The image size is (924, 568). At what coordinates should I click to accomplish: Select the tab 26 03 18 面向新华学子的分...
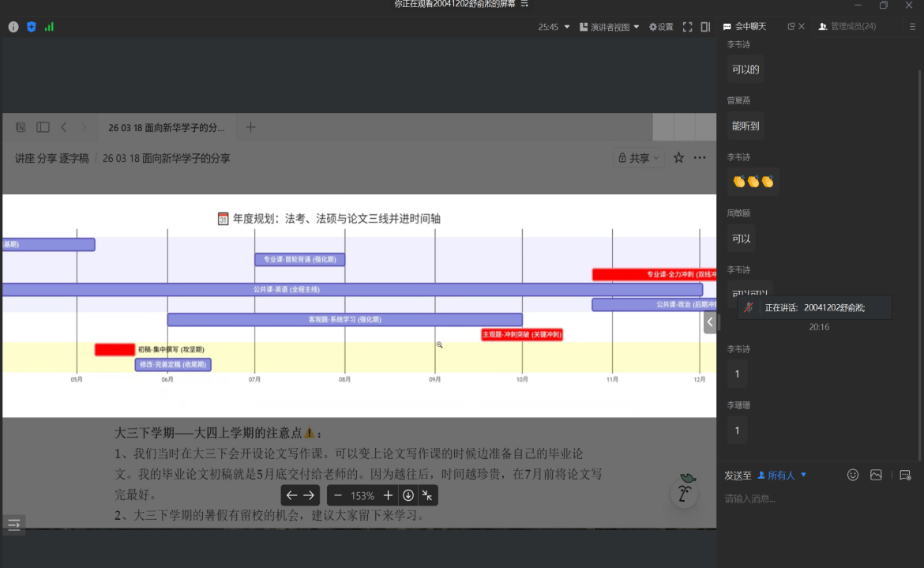(166, 127)
